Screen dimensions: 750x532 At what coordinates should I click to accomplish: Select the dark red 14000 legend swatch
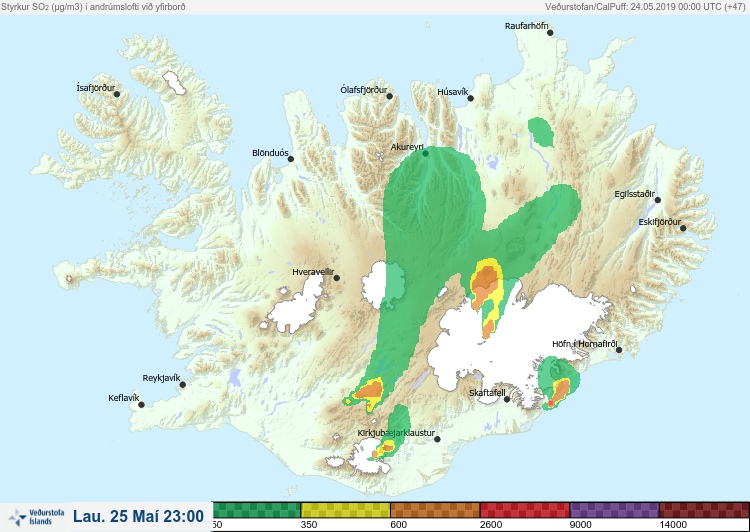pos(704,510)
